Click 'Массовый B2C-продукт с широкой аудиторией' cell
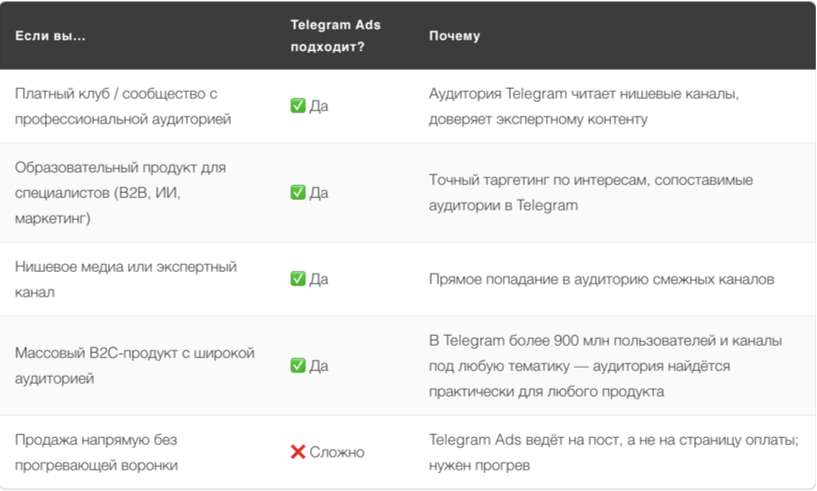The height and width of the screenshot is (491, 817). (134, 365)
